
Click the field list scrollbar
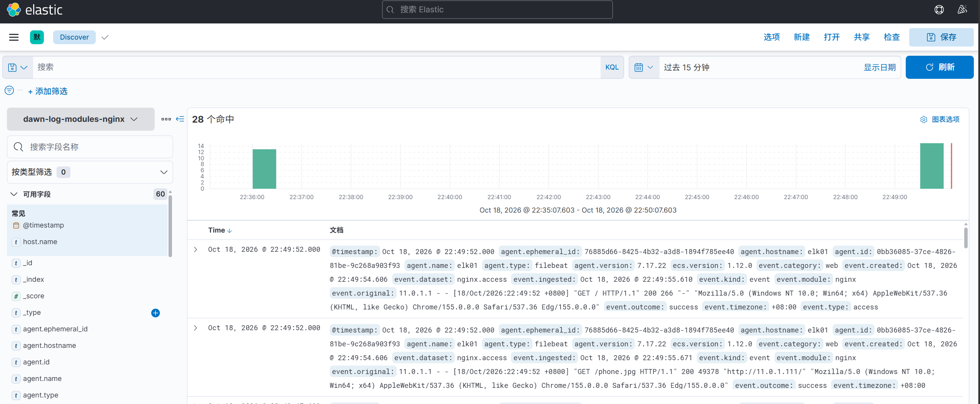170,226
